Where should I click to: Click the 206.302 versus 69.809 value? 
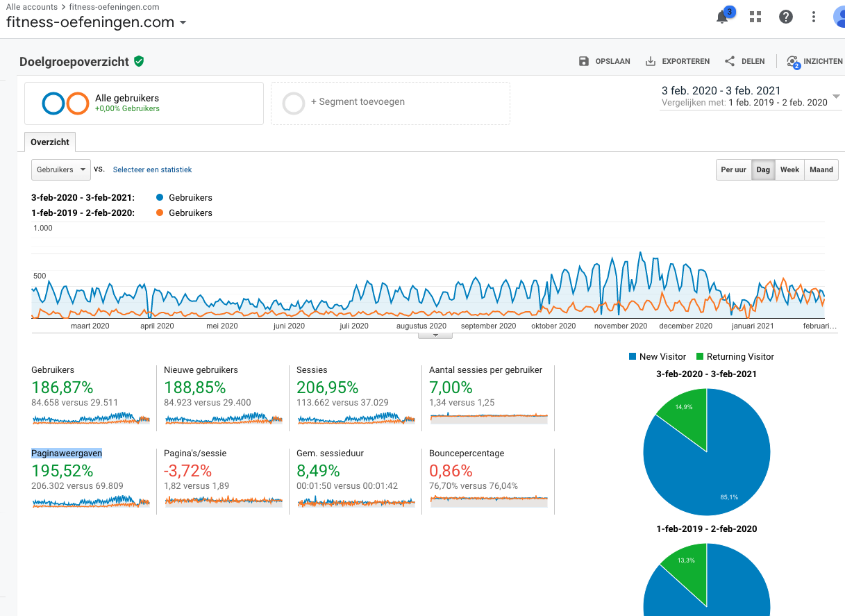coord(76,486)
